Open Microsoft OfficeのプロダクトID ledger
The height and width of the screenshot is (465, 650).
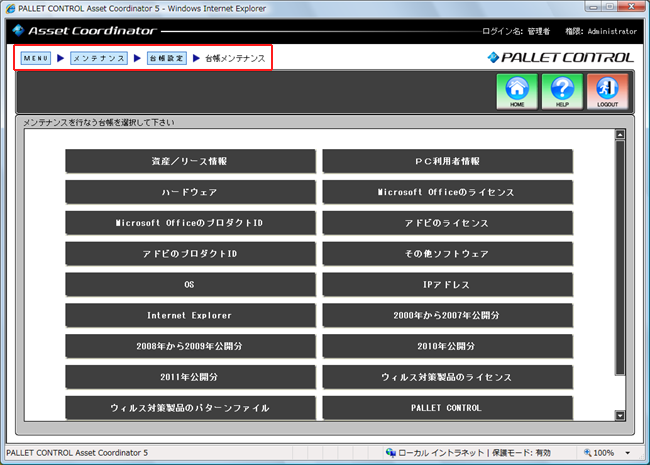(190, 223)
